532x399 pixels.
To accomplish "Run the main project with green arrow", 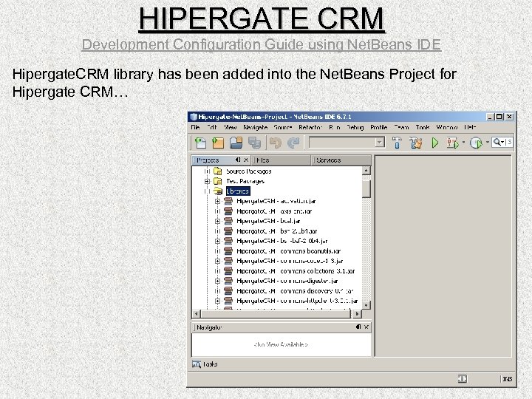I will tap(435, 143).
